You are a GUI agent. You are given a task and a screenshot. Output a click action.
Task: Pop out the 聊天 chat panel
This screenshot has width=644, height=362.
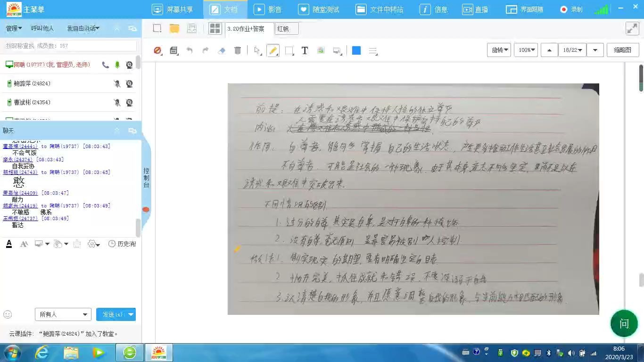(132, 131)
